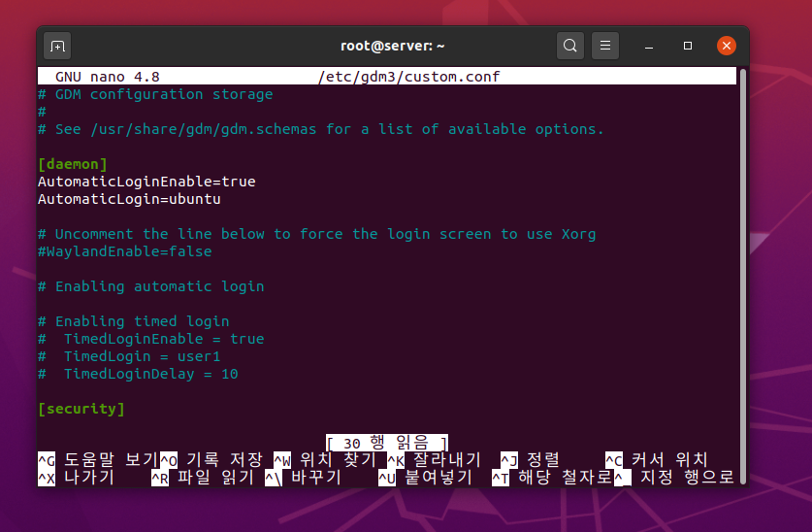Click the ^T 해당 철자로 shortcut
Viewport: 812px width, 532px height.
pyautogui.click(x=552, y=477)
